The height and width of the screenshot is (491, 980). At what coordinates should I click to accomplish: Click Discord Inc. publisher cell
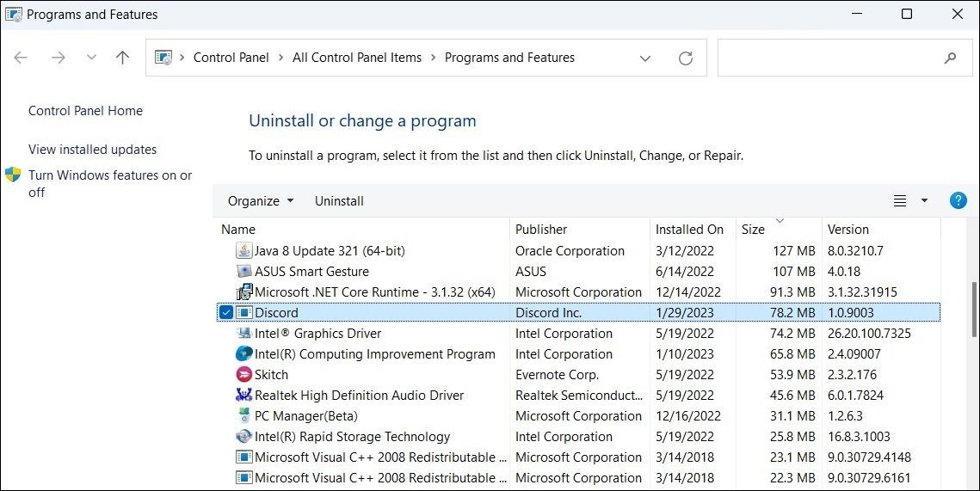coord(548,312)
